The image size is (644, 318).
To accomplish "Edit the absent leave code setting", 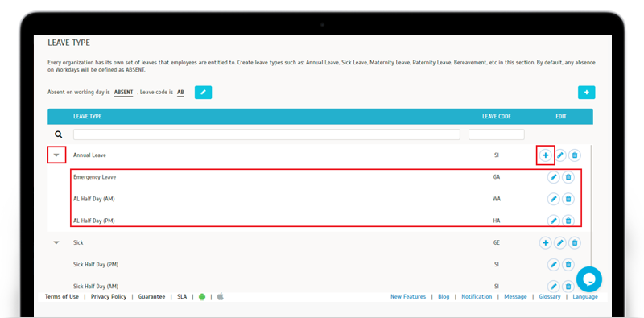I will pos(203,93).
